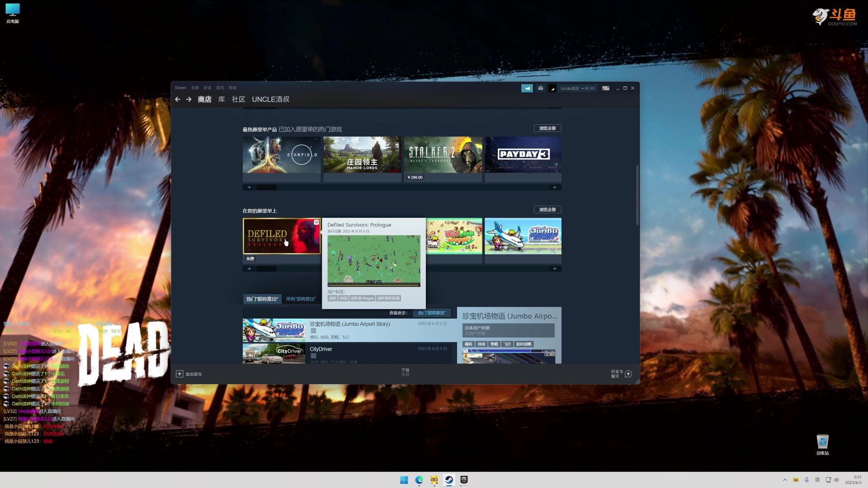The width and height of the screenshot is (868, 488).
Task: Open Jumbo Airport wishlist capsule image
Action: (x=523, y=236)
